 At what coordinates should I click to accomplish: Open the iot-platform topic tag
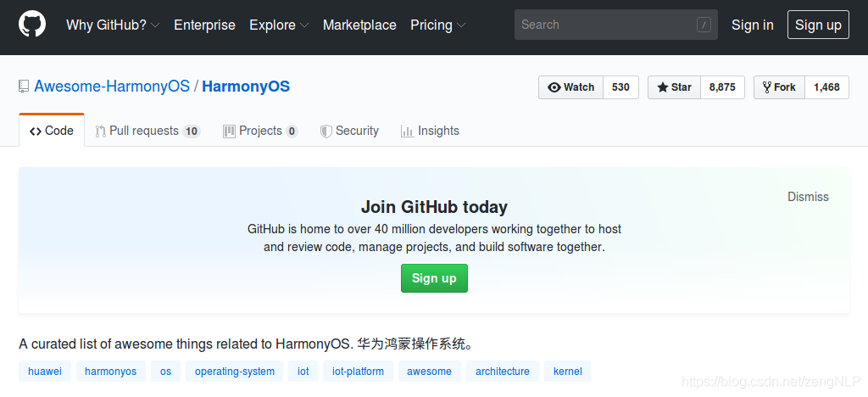pyautogui.click(x=359, y=372)
